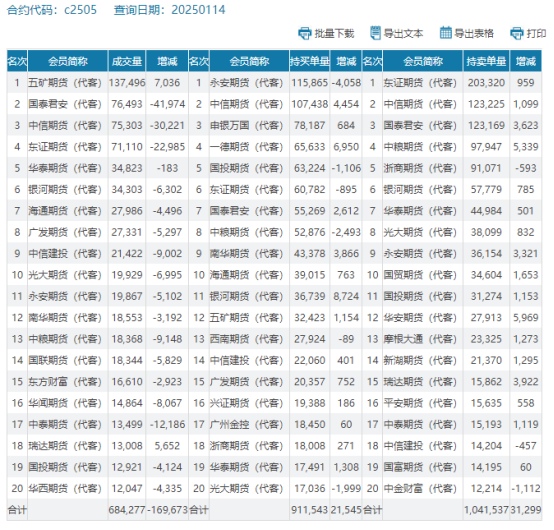This screenshot has width=554, height=530.
Task: Select the 持买单量 column header
Action: (310, 61)
